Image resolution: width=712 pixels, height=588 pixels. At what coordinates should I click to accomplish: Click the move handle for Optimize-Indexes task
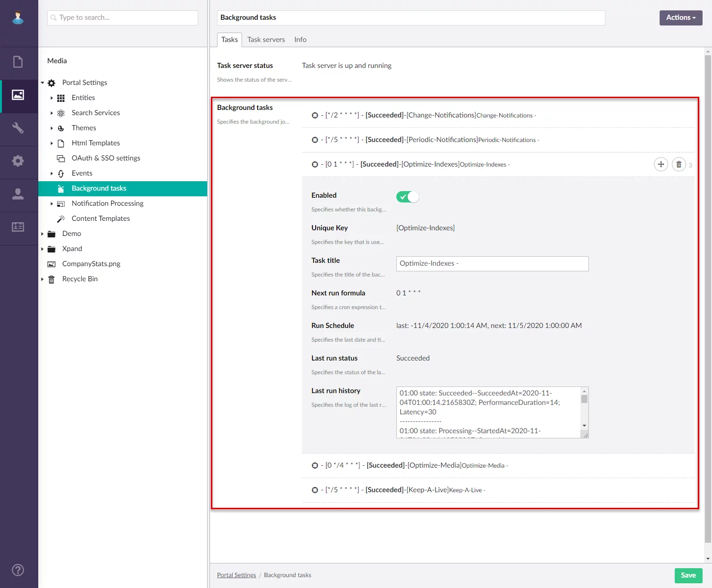pos(661,165)
